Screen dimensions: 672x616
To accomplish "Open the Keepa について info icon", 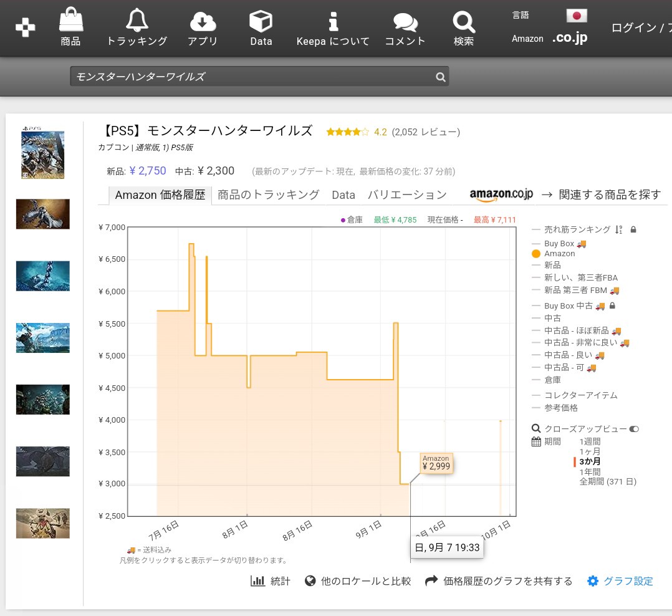I will (x=333, y=21).
